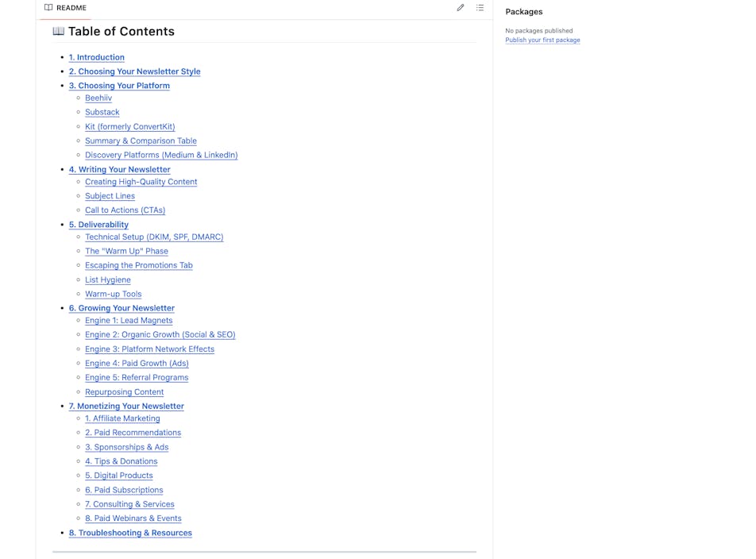Open the README outline list icon
Viewport: 756px width, 559px height.
pos(480,8)
